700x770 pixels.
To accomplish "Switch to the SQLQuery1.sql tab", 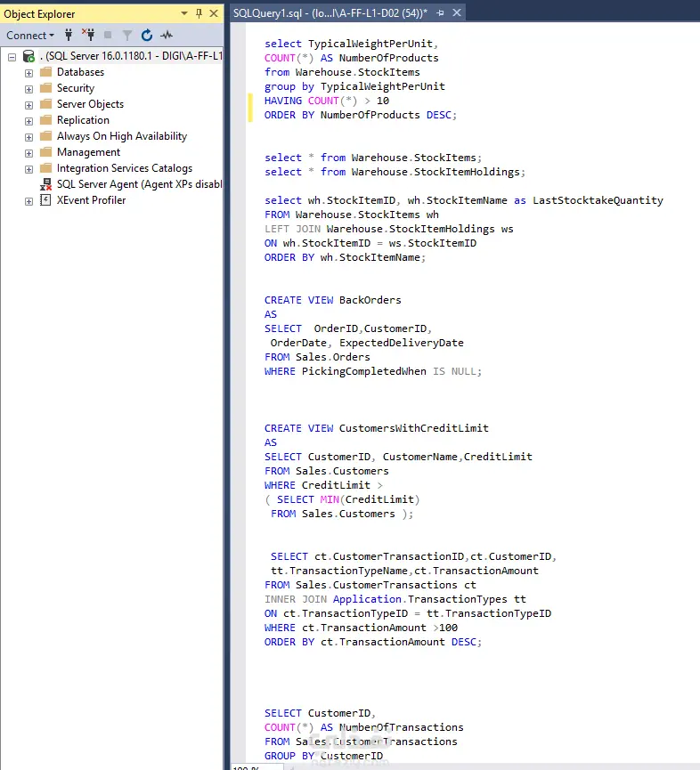I will coord(330,13).
